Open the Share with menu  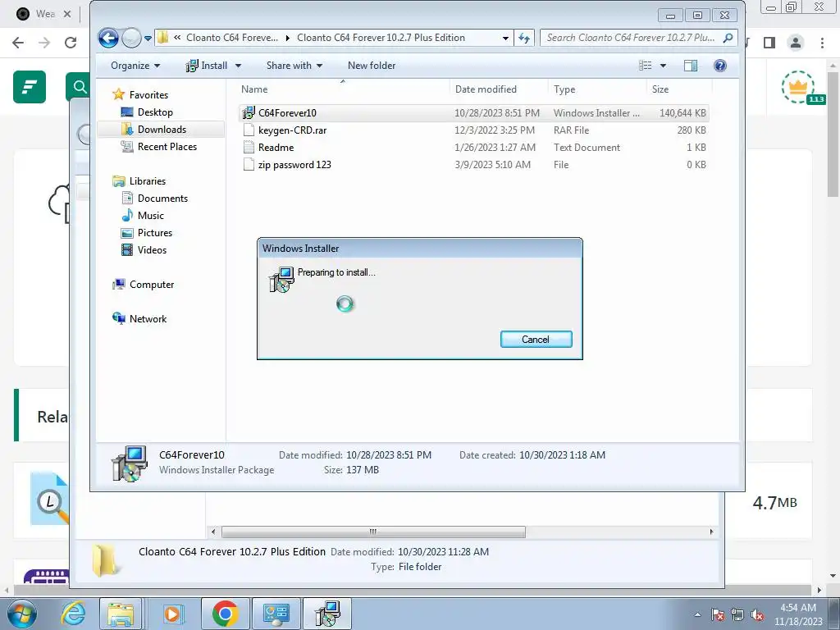coord(294,66)
